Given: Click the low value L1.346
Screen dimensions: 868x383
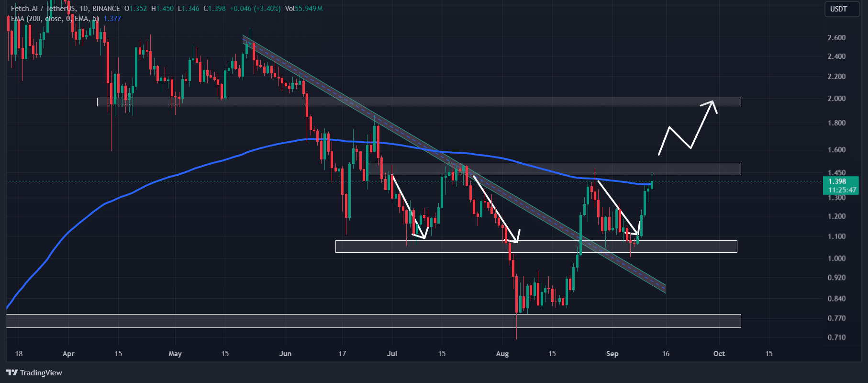Looking at the screenshot, I should [188, 9].
